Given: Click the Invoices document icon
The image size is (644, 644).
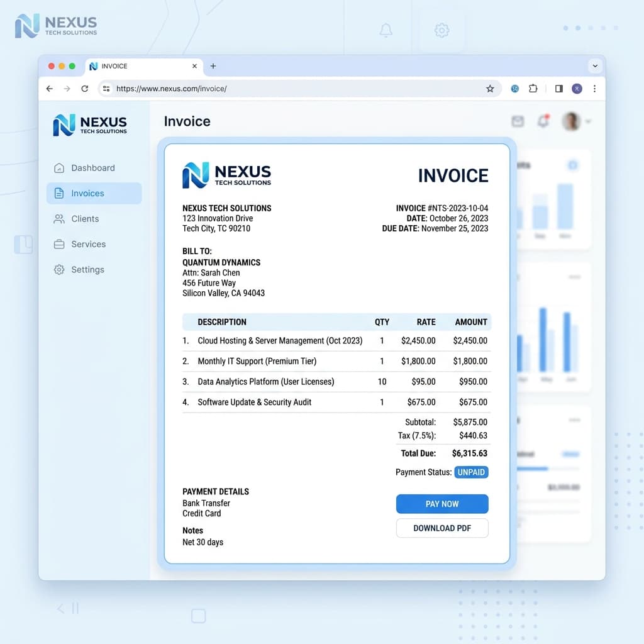Looking at the screenshot, I should 59,194.
